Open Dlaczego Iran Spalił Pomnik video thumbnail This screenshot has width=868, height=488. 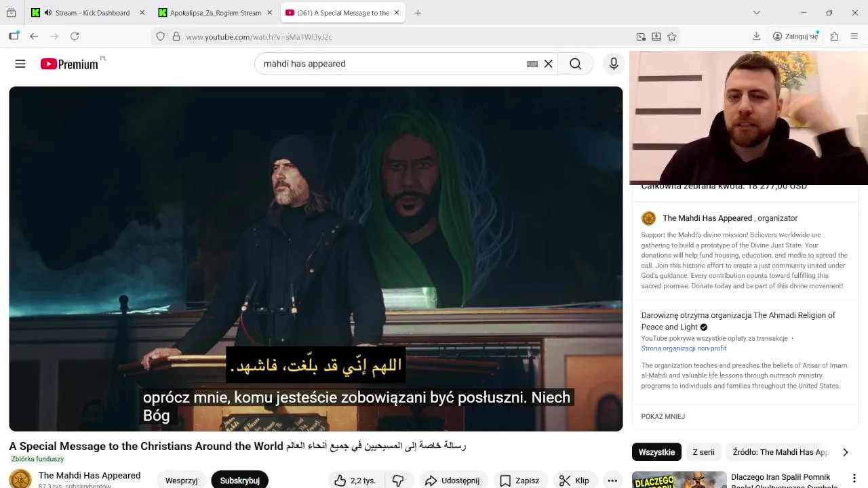pos(679,479)
